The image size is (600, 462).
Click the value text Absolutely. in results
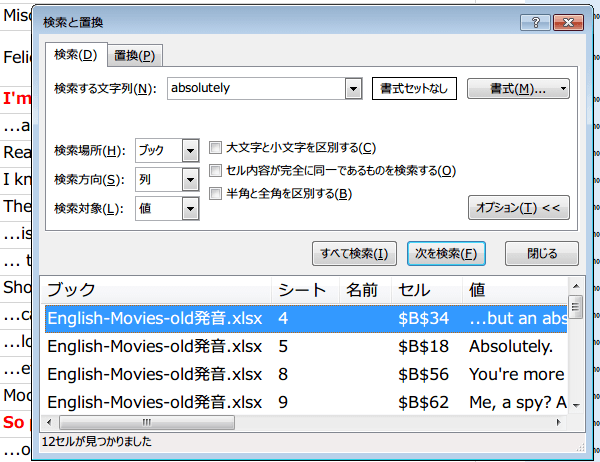tap(511, 346)
